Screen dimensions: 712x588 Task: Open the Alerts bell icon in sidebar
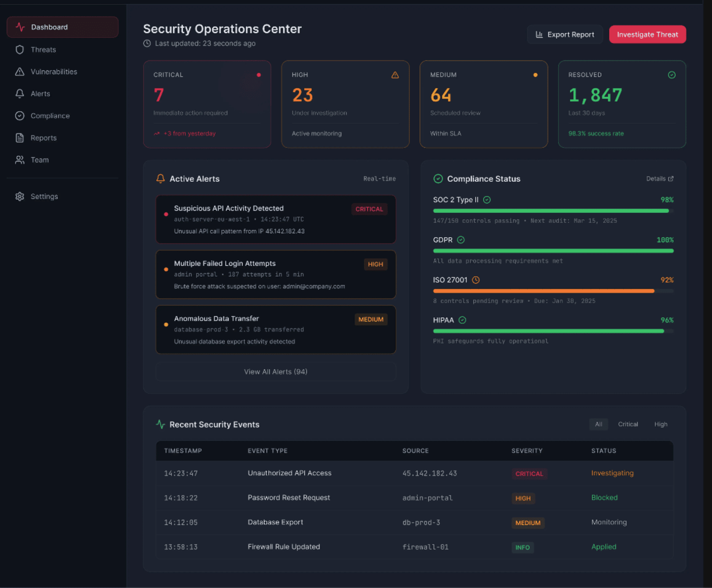coord(20,93)
